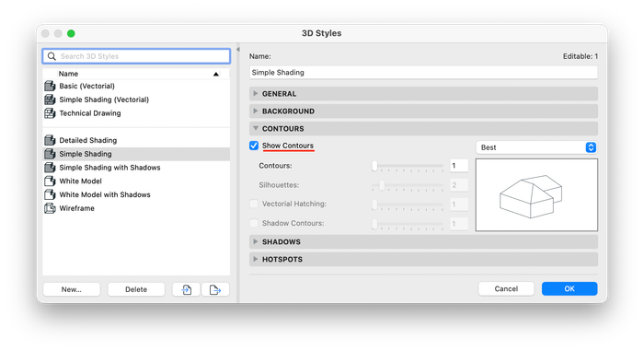Viewport: 644px width, 351px height.
Task: Confirm with the OK button
Action: pos(569,289)
